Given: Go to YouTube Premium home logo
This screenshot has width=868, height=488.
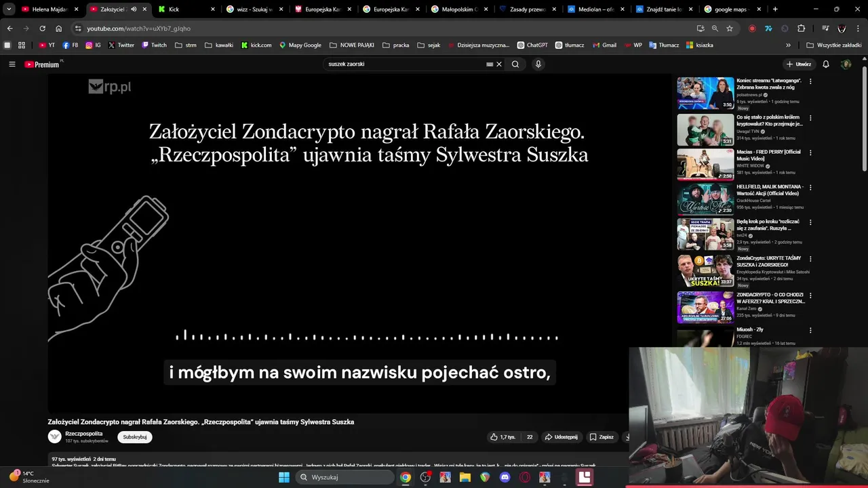Looking at the screenshot, I should (43, 64).
